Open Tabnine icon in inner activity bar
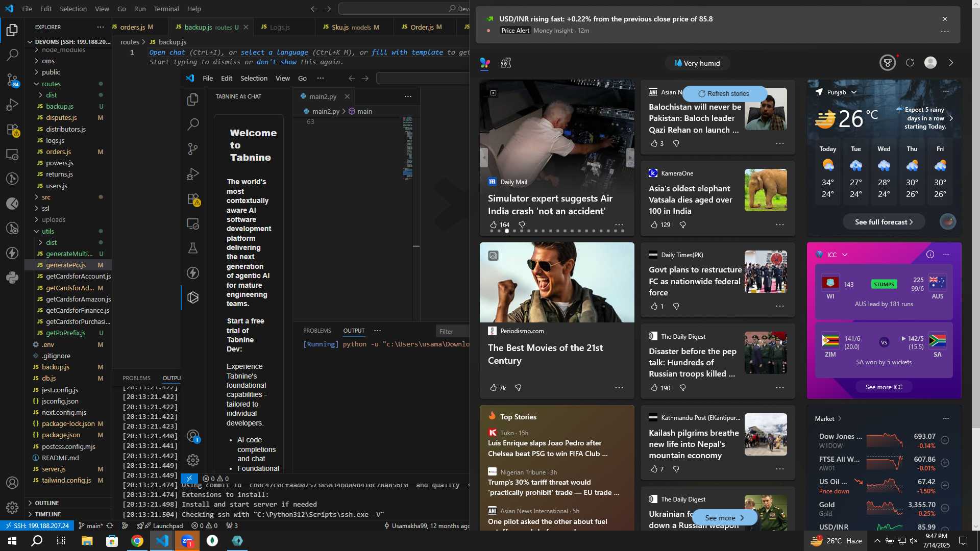The image size is (980, 551). (193, 297)
